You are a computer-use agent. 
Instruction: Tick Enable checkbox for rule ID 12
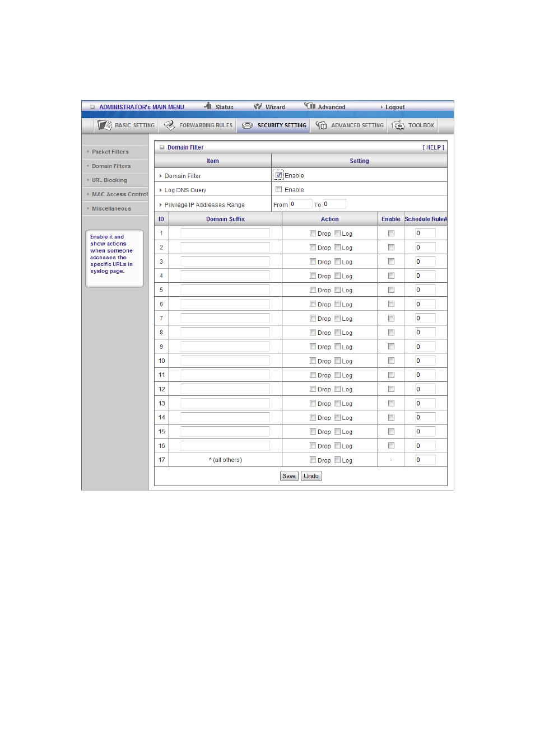(x=391, y=389)
